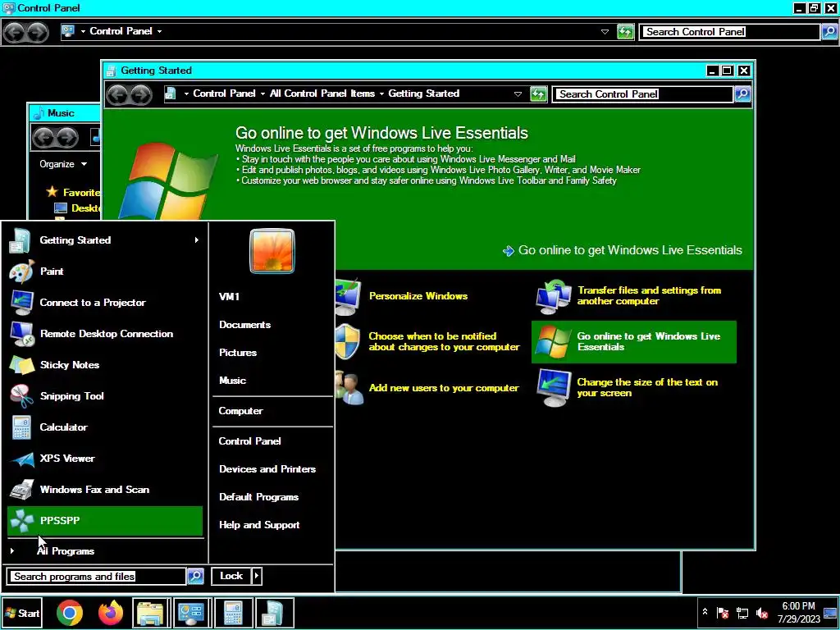Click the Getting Started taskbar button
840x630 pixels.
[x=274, y=613]
